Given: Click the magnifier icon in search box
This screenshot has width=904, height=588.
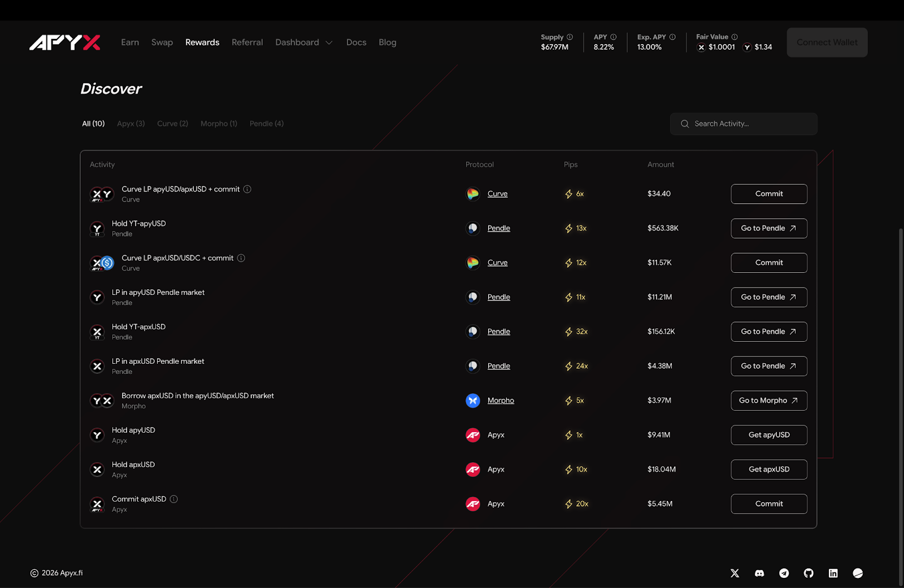Looking at the screenshot, I should click(x=685, y=124).
